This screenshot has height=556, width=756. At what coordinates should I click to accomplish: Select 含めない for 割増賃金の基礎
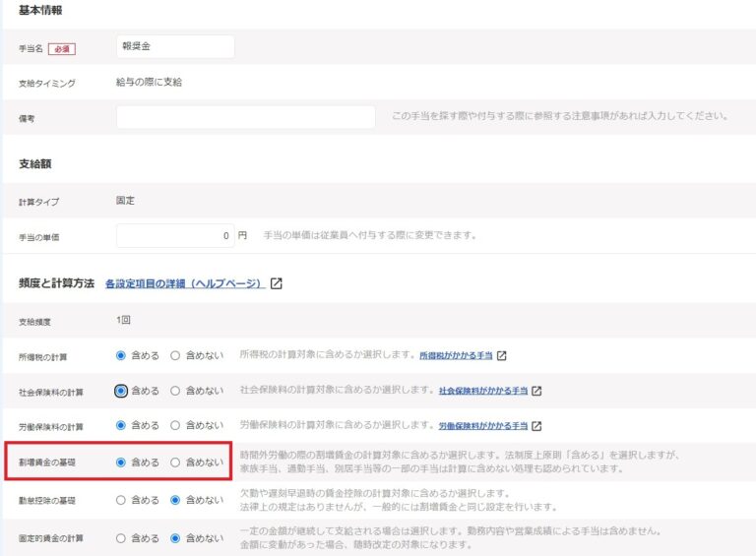tap(176, 462)
